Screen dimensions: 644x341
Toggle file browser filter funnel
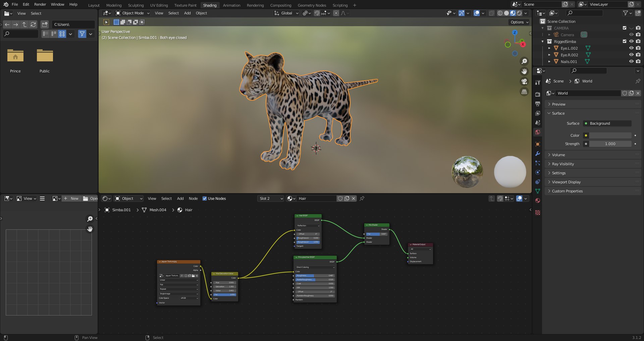pyautogui.click(x=82, y=34)
